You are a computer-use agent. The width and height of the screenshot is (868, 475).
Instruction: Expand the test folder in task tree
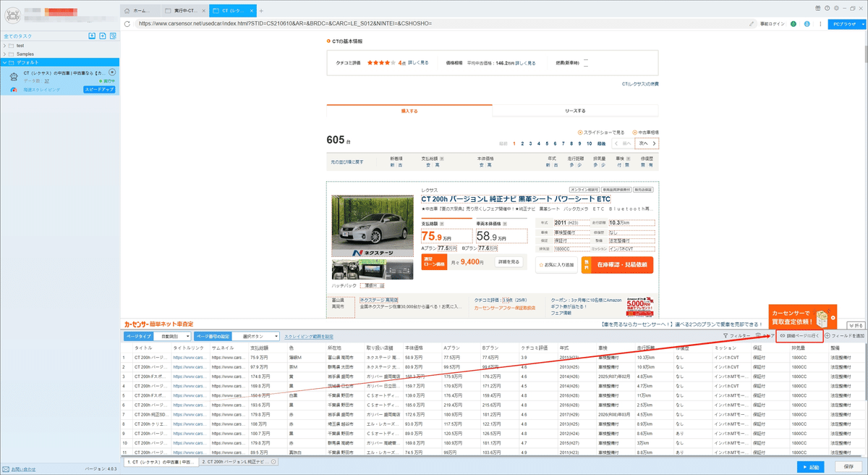tap(4, 46)
